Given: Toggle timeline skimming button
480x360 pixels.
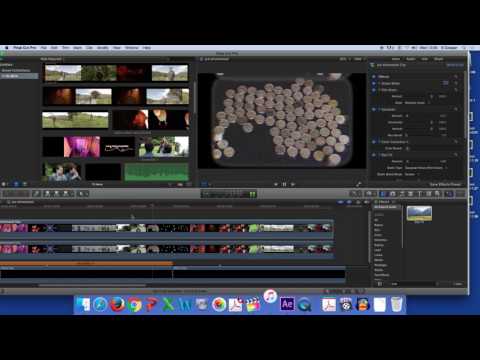Looking at the screenshot, I should tap(341, 202).
